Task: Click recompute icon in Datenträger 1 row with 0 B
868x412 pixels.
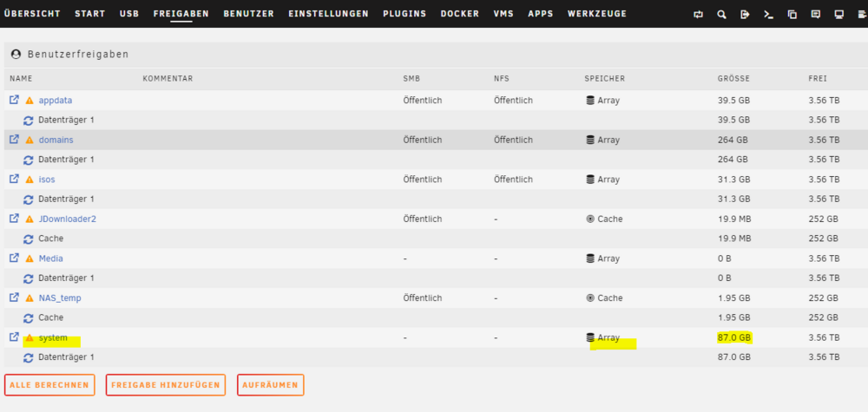Action: (28, 278)
